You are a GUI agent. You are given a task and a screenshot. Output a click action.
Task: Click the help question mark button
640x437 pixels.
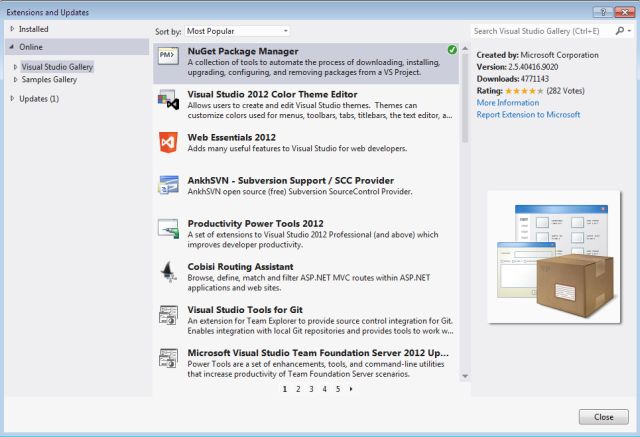coord(603,12)
